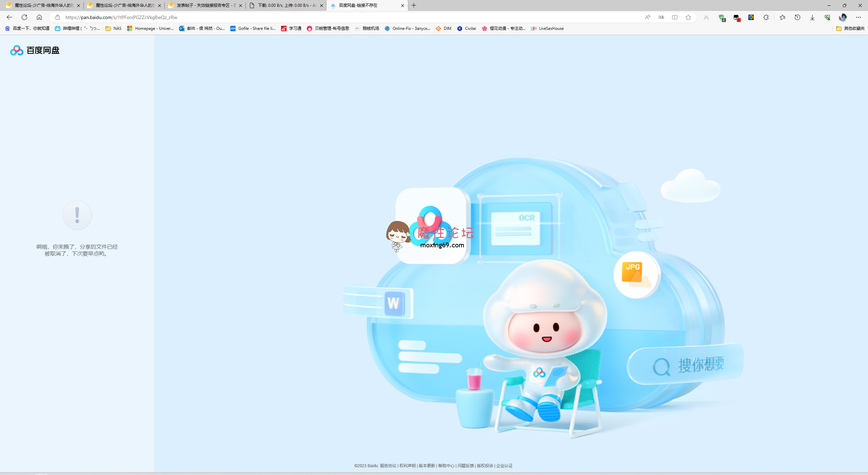Open the NAS bookmarks folder

pyautogui.click(x=113, y=28)
